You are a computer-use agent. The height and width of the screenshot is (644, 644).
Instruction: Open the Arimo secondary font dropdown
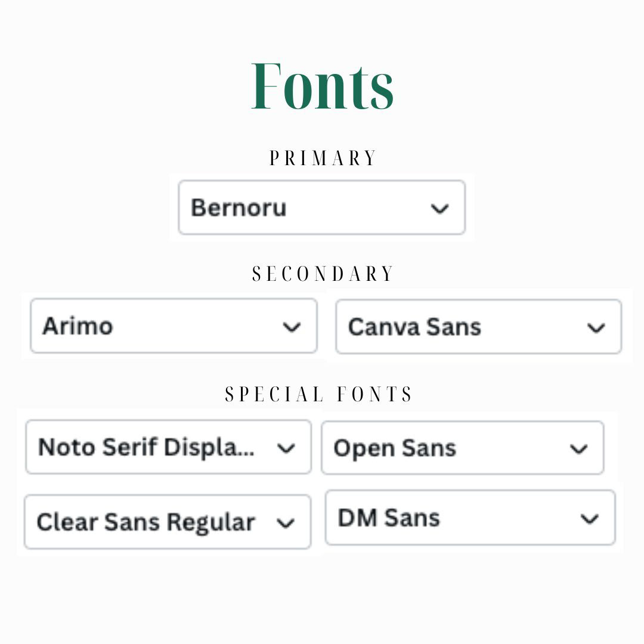tap(174, 326)
